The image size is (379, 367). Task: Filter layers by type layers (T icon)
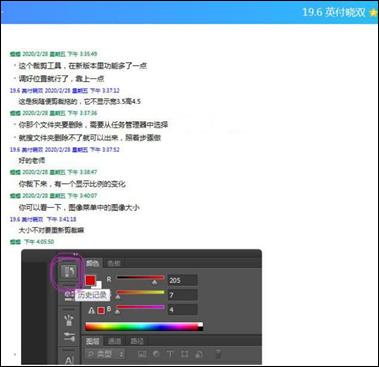170,354
